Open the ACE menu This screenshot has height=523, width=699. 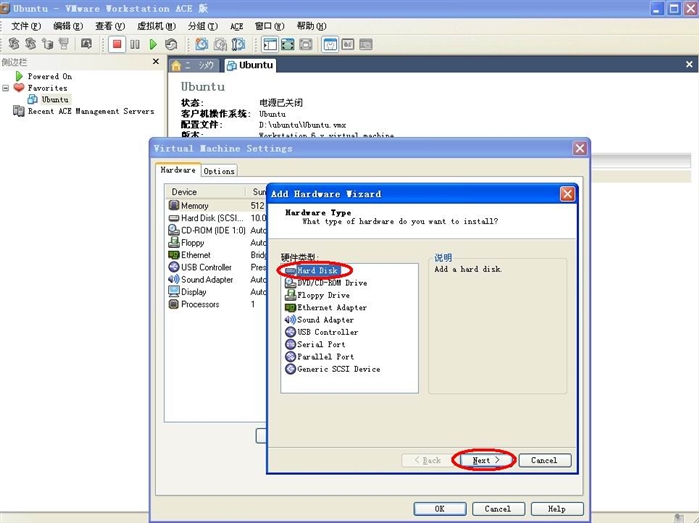[x=237, y=26]
